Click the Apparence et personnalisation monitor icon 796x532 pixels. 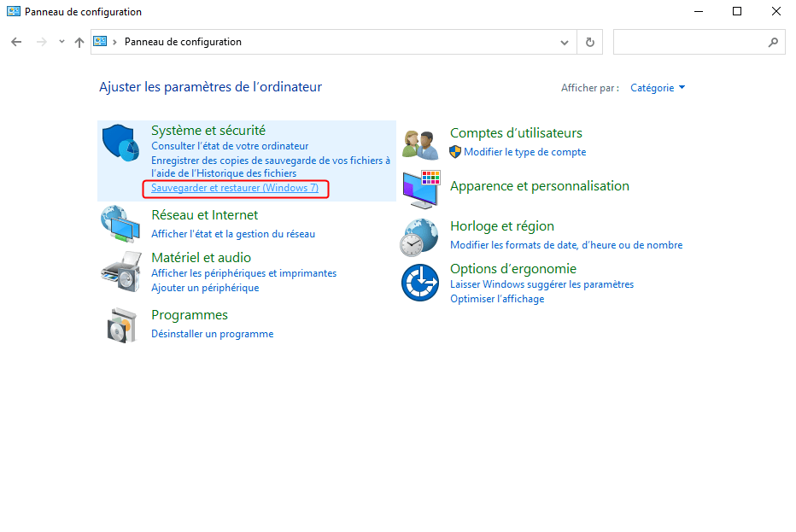point(421,190)
